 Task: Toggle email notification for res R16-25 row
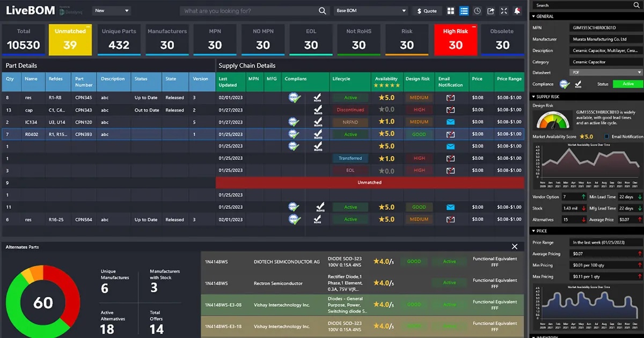pyautogui.click(x=451, y=219)
